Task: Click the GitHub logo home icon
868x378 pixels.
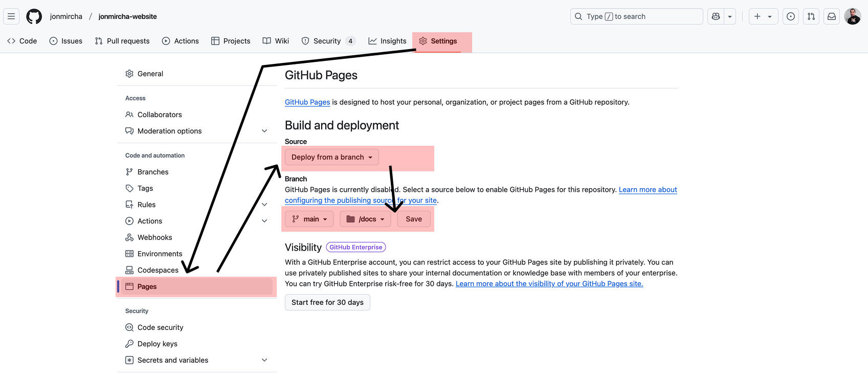Action: click(x=34, y=16)
